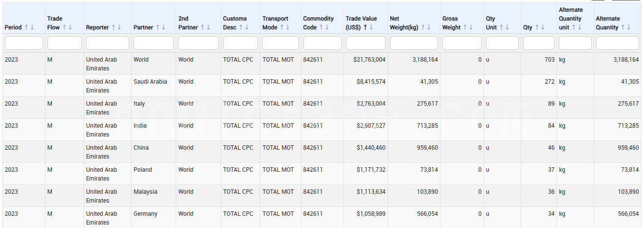This screenshot has height=228, width=644.
Task: Click the Trade Value filter field
Action: point(366,43)
